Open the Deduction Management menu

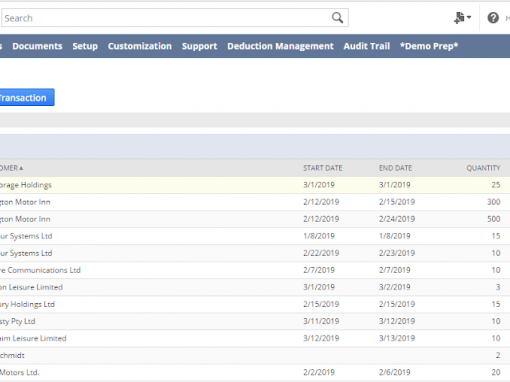(x=280, y=46)
